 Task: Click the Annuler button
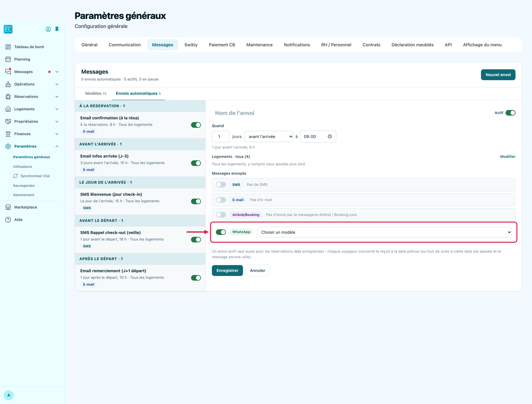coord(257,270)
